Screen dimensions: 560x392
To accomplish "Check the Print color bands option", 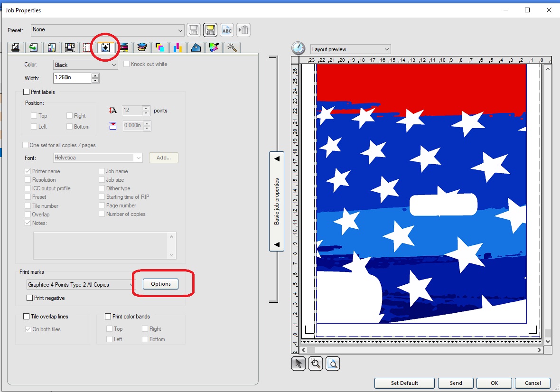I will pyautogui.click(x=108, y=317).
